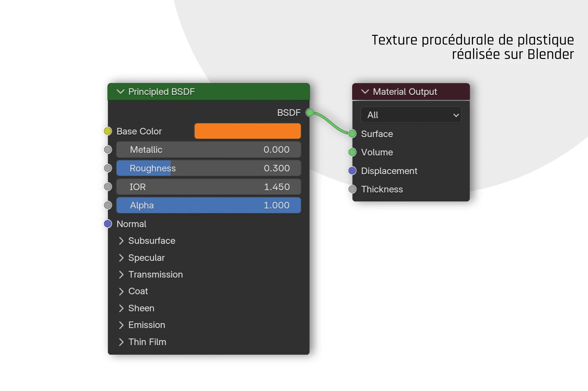
Task: Click the Displacement input socket
Action: (x=352, y=171)
